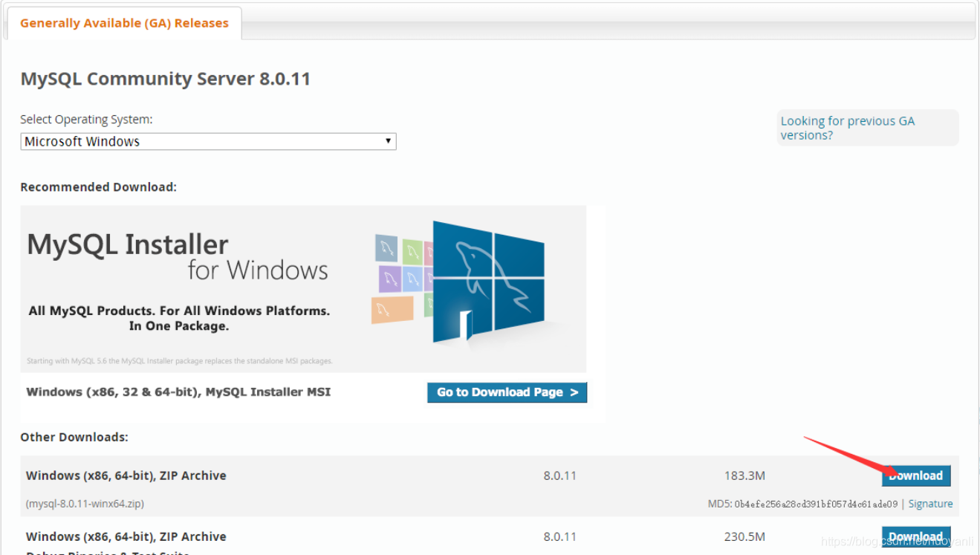Image resolution: width=980 pixels, height=555 pixels.
Task: Click the Starting with MySQL 5.6 note
Action: pyautogui.click(x=179, y=361)
